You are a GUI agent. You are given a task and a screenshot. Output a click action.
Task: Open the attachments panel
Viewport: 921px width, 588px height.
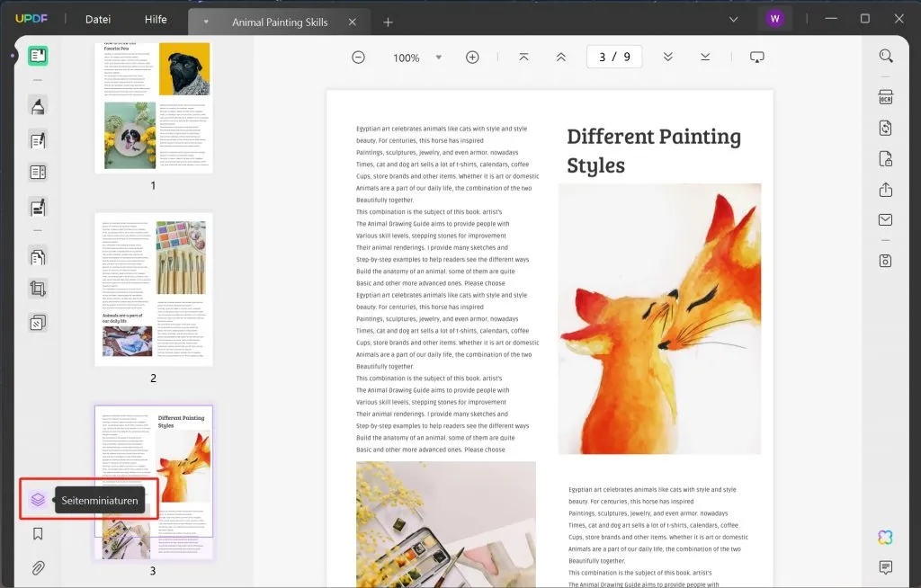37,567
